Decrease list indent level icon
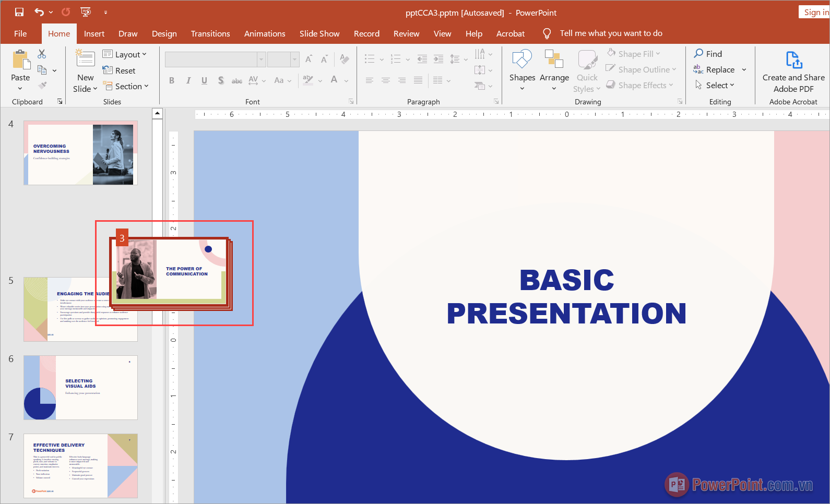This screenshot has width=830, height=504. [422, 59]
